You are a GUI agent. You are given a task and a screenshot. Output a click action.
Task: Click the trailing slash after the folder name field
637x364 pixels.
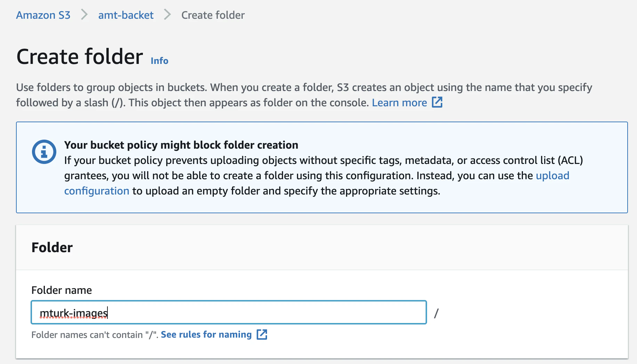436,313
